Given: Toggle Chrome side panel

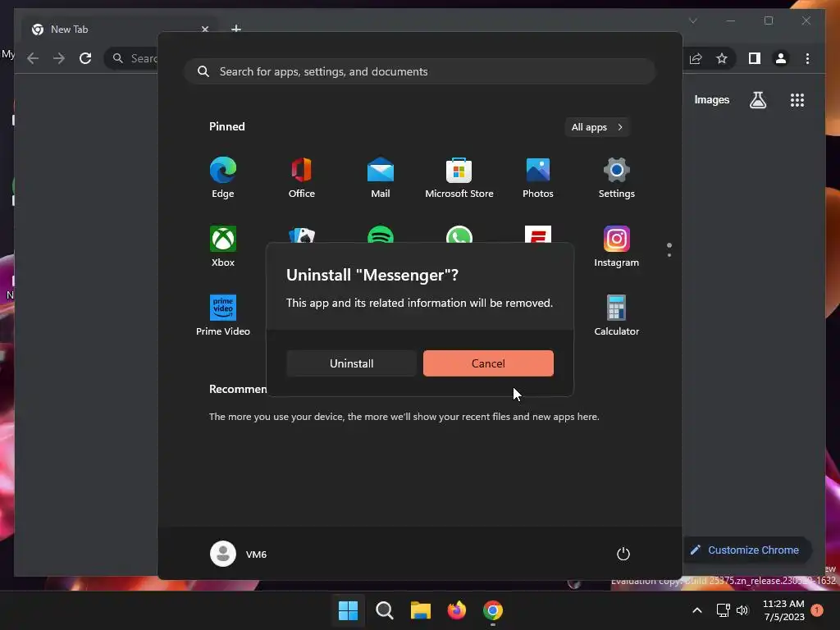Looking at the screenshot, I should pos(755,58).
